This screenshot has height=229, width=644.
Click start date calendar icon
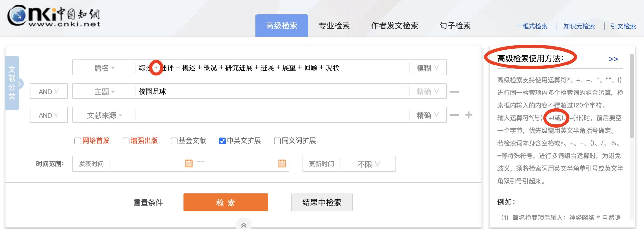click(189, 164)
